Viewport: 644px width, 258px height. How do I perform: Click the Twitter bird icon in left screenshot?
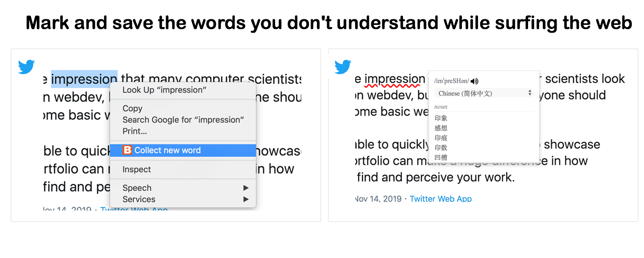point(26,67)
